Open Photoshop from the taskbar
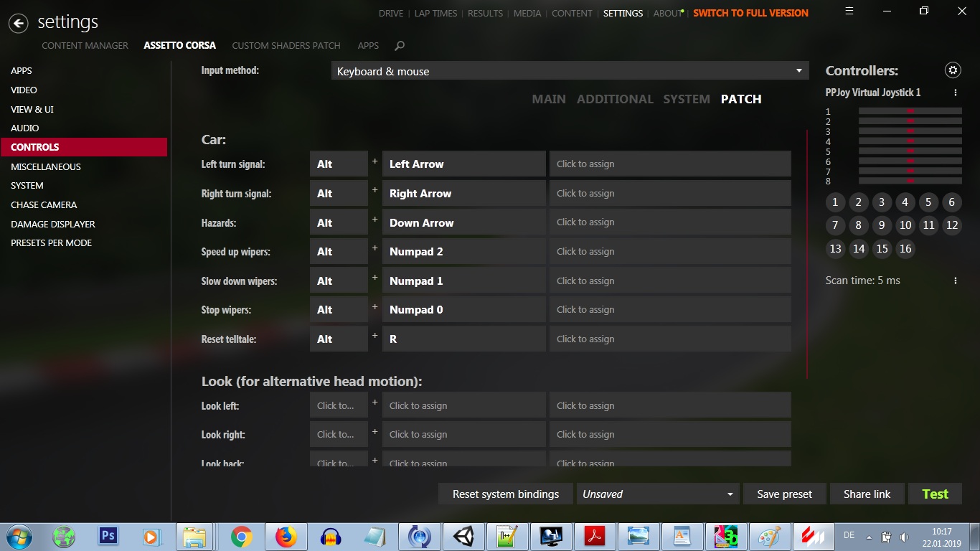980x551 pixels. [108, 536]
